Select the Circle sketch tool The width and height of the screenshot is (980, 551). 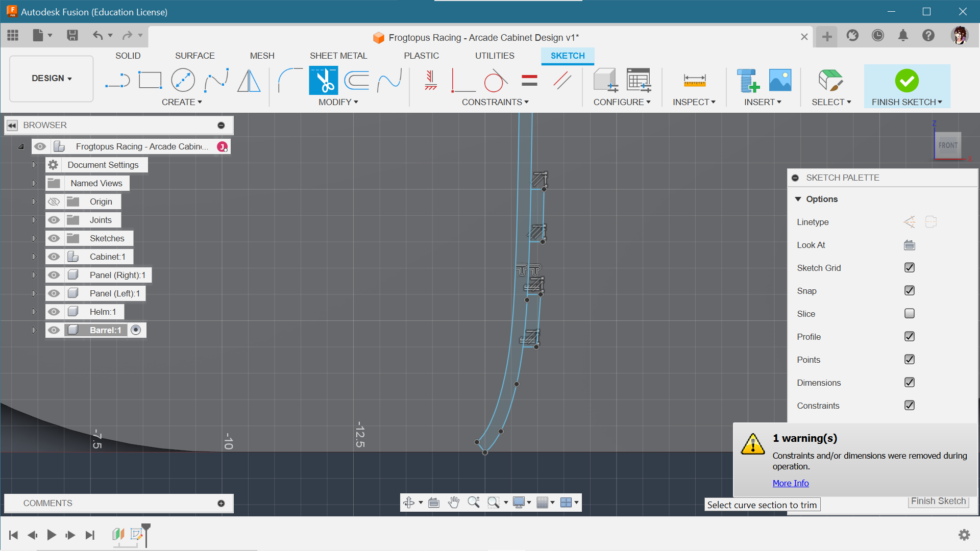(x=183, y=81)
